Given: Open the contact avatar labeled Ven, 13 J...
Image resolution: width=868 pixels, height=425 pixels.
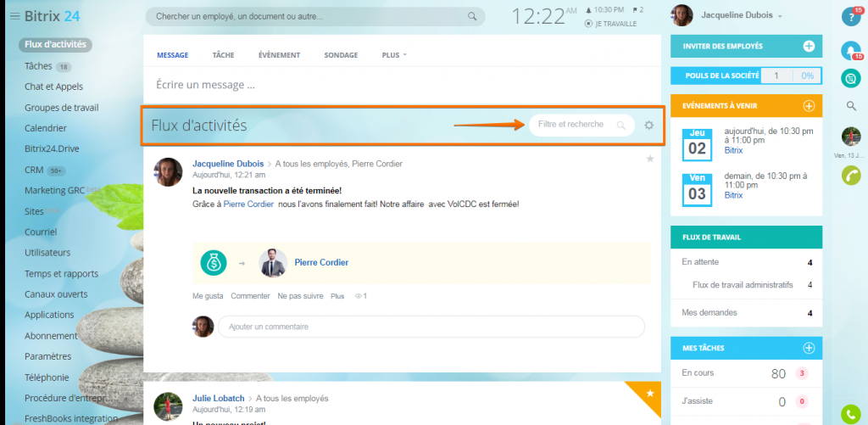Looking at the screenshot, I should click(851, 137).
